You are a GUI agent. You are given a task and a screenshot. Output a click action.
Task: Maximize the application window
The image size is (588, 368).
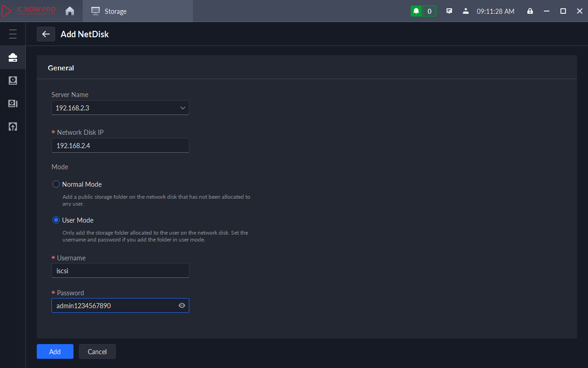(x=563, y=11)
